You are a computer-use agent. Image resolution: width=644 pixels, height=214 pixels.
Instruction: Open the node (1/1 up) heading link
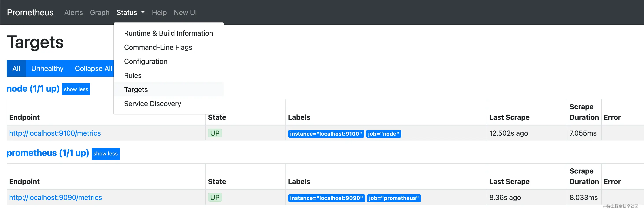click(33, 89)
